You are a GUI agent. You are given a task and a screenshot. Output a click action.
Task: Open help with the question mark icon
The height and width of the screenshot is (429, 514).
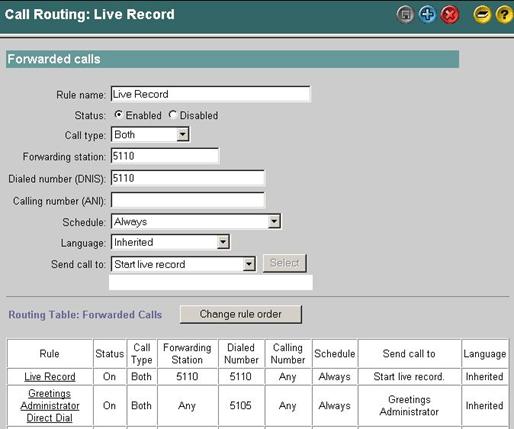(504, 15)
